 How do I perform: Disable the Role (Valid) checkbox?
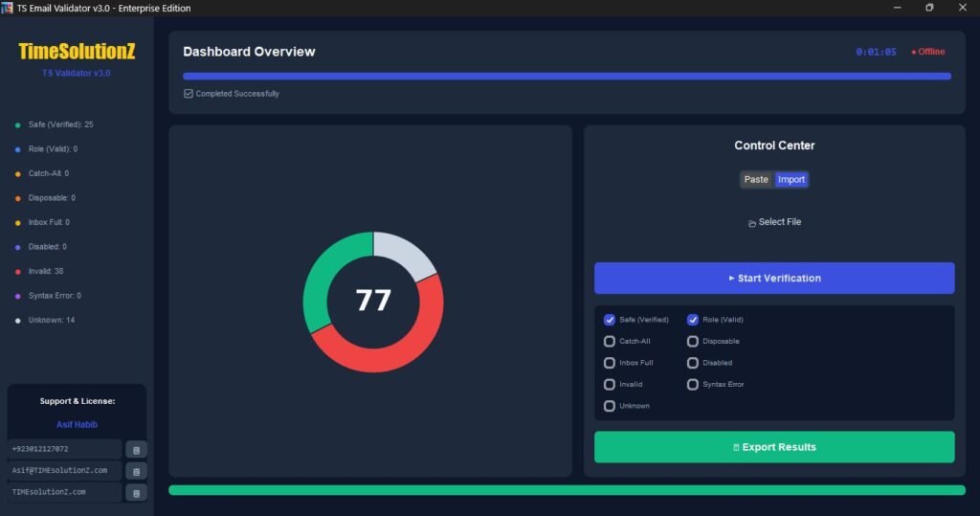pyautogui.click(x=693, y=320)
